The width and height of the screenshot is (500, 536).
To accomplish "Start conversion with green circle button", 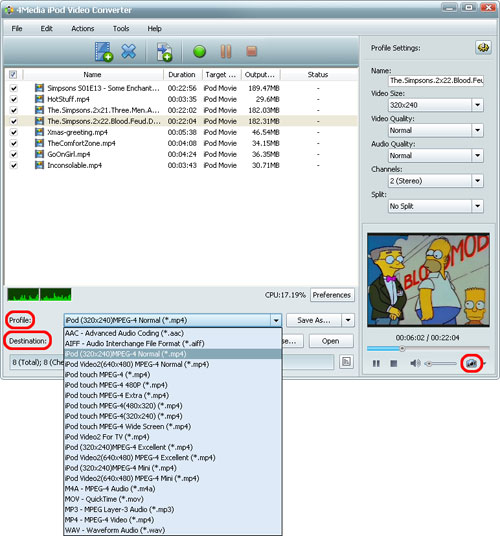I will [199, 52].
